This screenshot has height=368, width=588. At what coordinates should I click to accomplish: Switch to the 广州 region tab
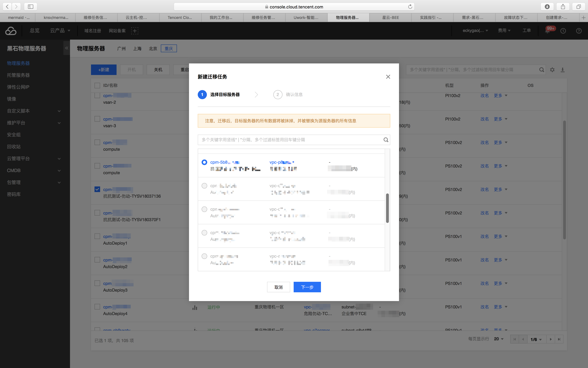(x=121, y=48)
